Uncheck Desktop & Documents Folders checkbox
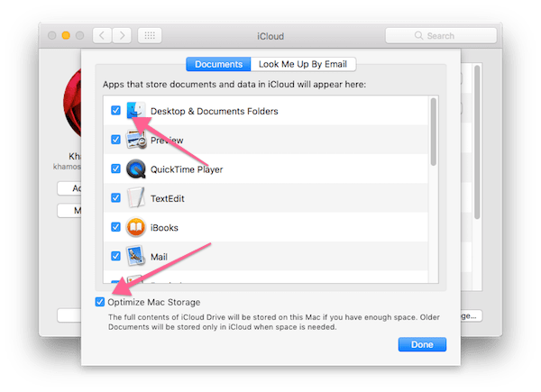Screen dimensions: 541x392 point(116,110)
